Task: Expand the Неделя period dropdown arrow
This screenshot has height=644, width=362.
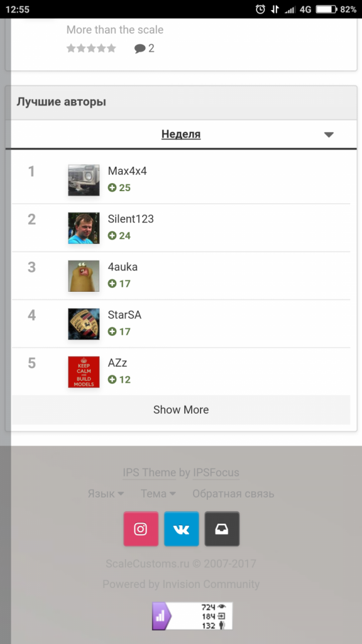Action: click(x=328, y=134)
